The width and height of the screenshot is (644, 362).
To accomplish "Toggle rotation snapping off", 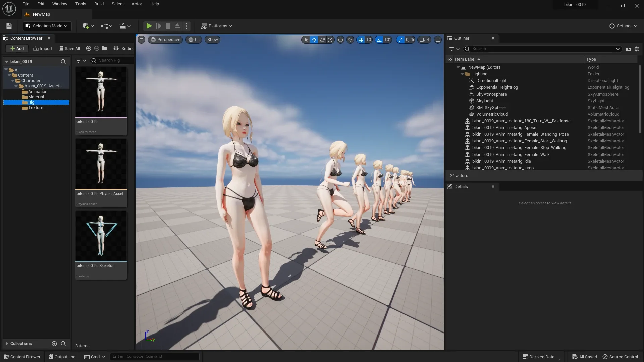I will click(379, 40).
